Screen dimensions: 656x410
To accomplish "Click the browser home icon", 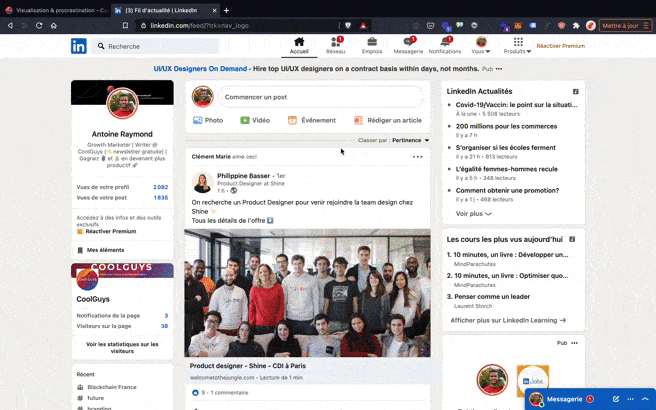I will [x=54, y=26].
